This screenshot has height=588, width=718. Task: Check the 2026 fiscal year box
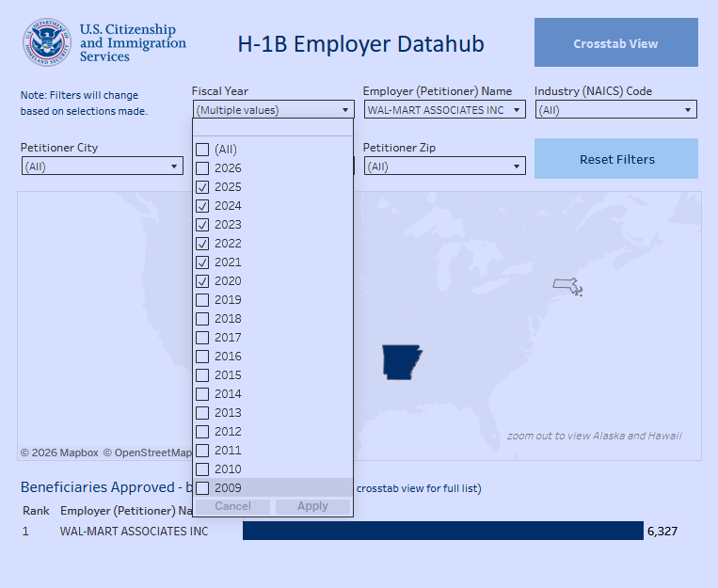coord(202,168)
